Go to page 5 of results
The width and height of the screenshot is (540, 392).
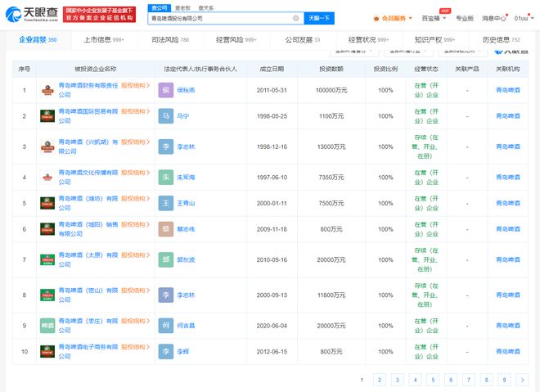(433, 380)
